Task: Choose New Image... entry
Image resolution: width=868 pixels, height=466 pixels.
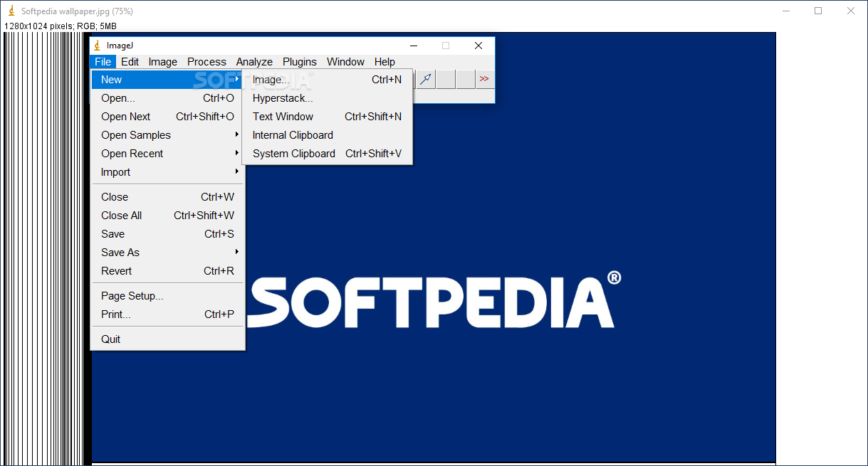Action: tap(328, 80)
